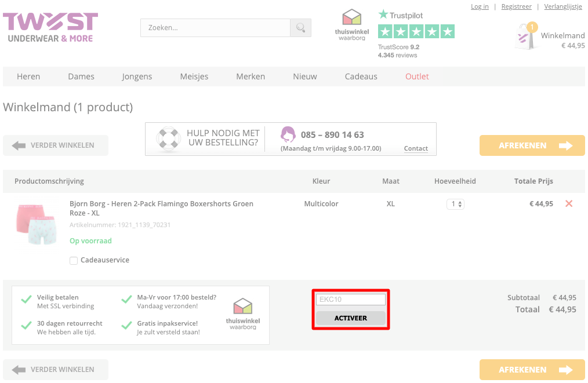
Task: Open the quantity selector for the product
Action: click(455, 204)
